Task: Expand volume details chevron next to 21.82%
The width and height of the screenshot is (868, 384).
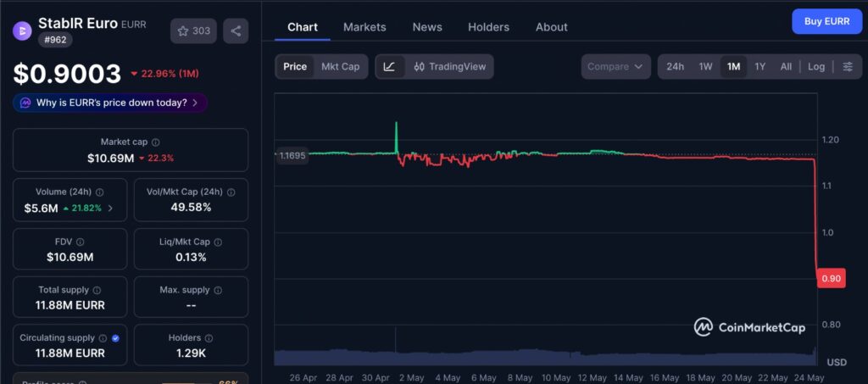Action: coord(110,208)
